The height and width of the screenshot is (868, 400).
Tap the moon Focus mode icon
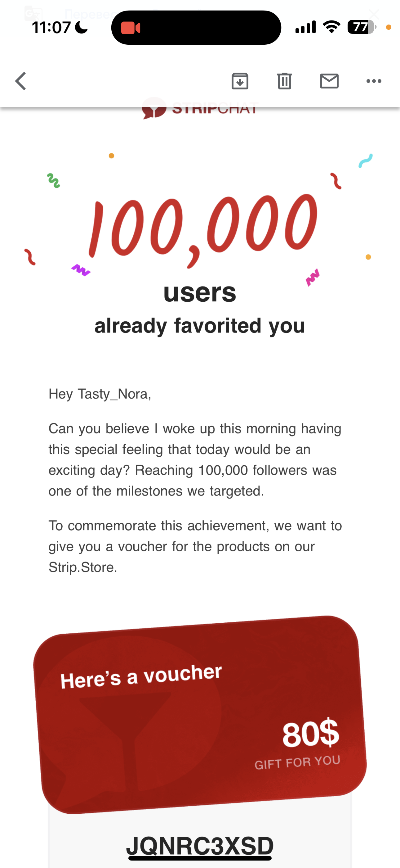click(x=81, y=27)
